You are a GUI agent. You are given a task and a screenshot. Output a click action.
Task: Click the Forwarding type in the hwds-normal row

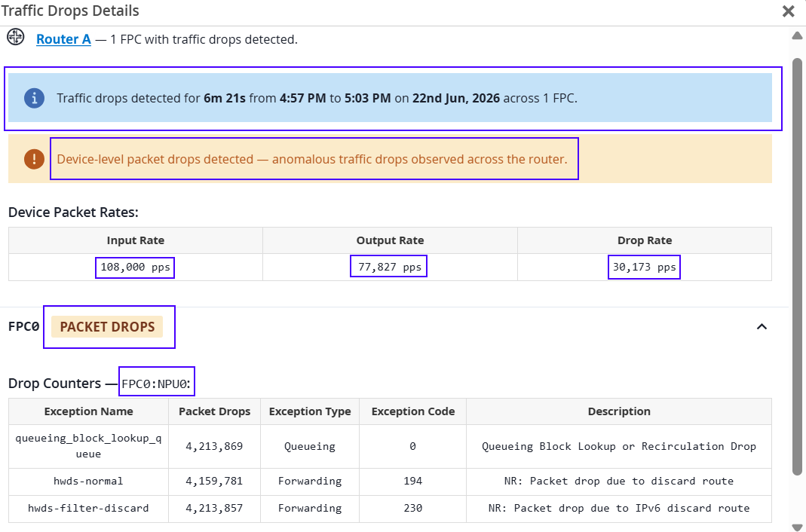point(310,482)
